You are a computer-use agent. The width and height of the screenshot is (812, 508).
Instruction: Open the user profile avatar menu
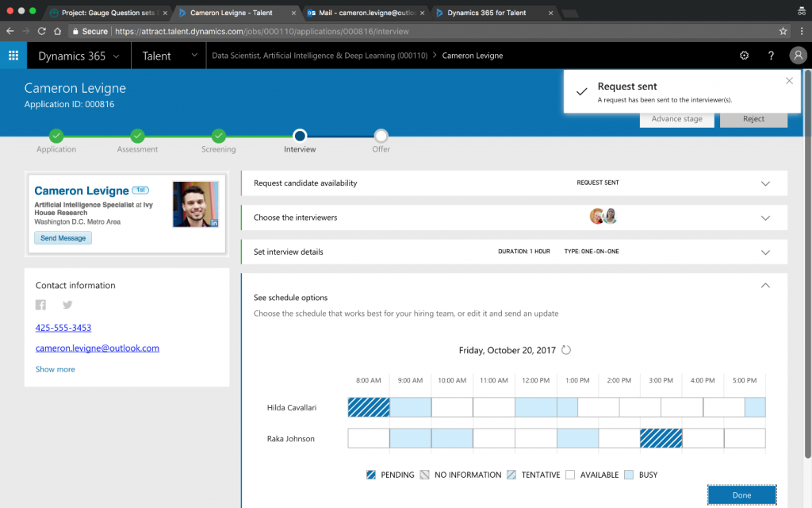click(797, 56)
